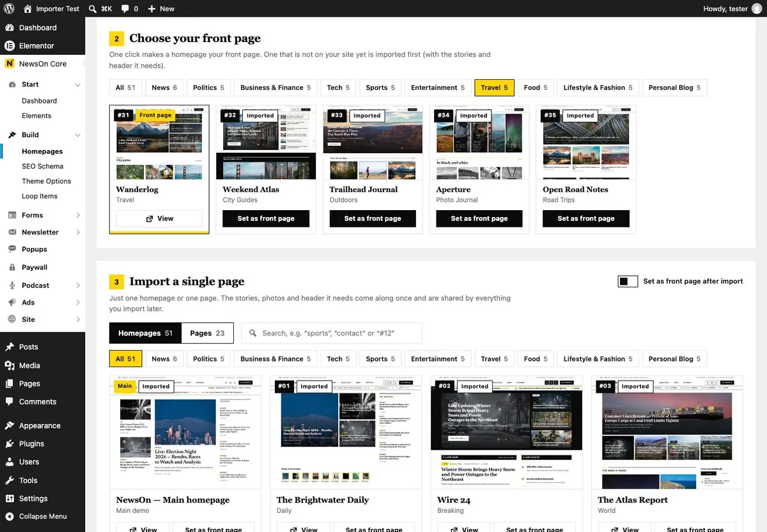Select Sports 5 filter in Import a single page
This screenshot has height=532, width=767.
(381, 359)
